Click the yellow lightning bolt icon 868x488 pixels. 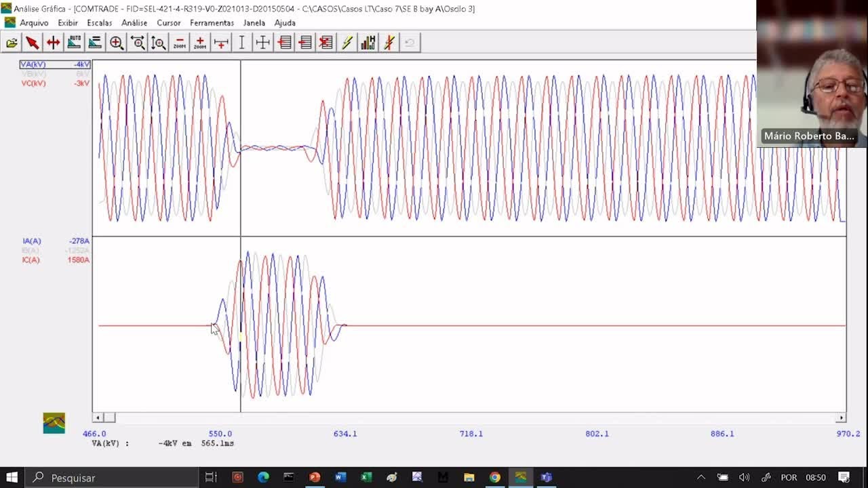click(x=347, y=43)
